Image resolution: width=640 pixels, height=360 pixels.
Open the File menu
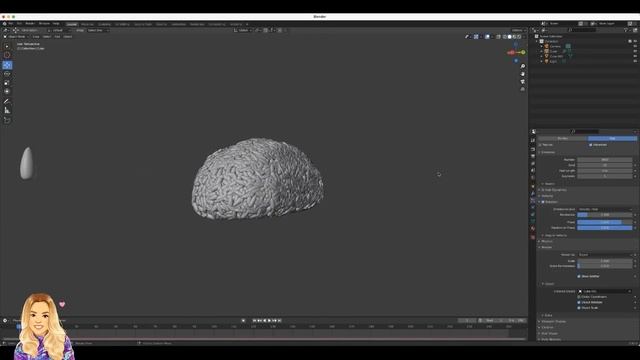tap(11, 24)
